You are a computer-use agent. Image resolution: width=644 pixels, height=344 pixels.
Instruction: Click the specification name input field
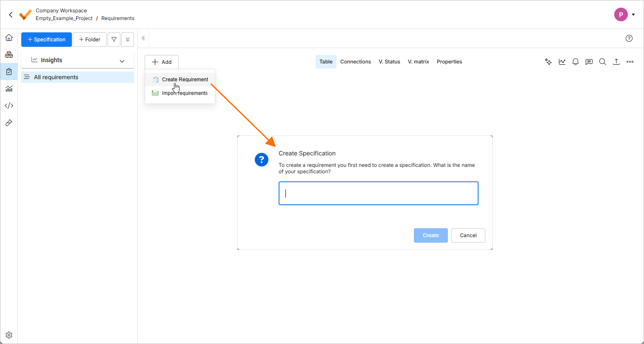click(379, 193)
